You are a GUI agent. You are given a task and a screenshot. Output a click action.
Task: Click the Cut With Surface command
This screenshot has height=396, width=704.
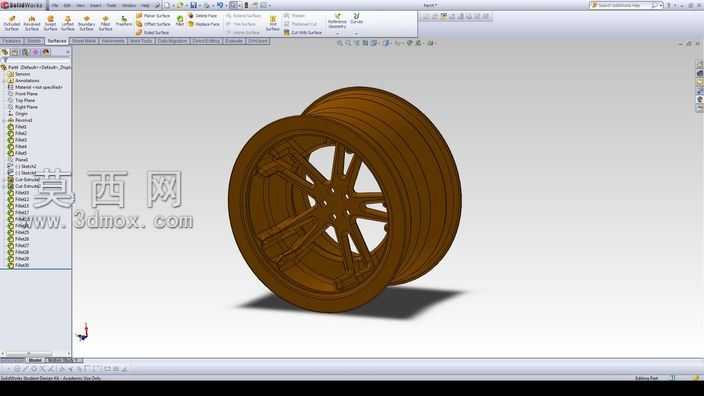tap(303, 32)
